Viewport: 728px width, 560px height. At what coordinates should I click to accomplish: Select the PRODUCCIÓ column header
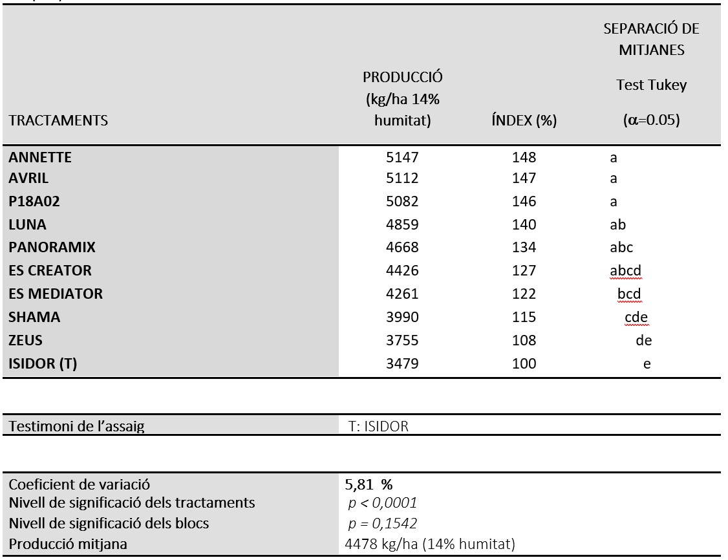403,99
